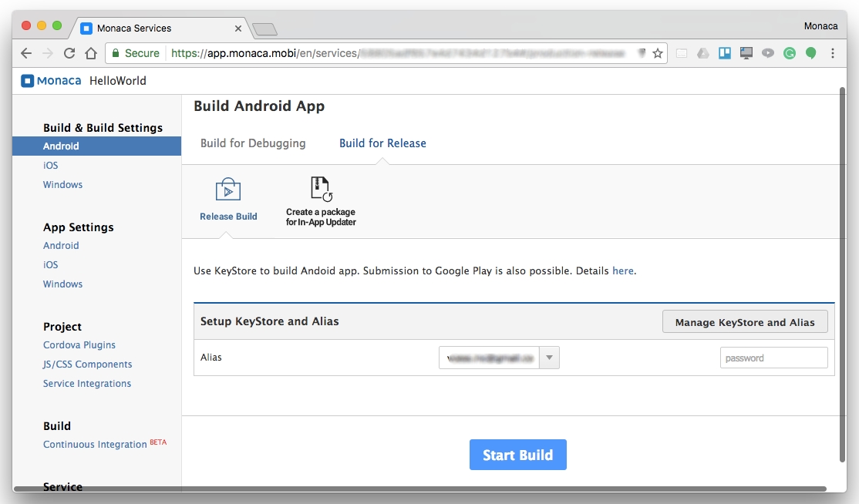Click the horizontal scrollbar at the bottom

tap(419, 489)
